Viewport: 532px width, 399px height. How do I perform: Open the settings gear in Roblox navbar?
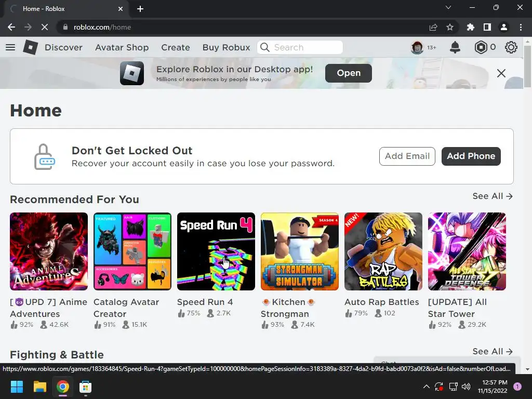511,47
